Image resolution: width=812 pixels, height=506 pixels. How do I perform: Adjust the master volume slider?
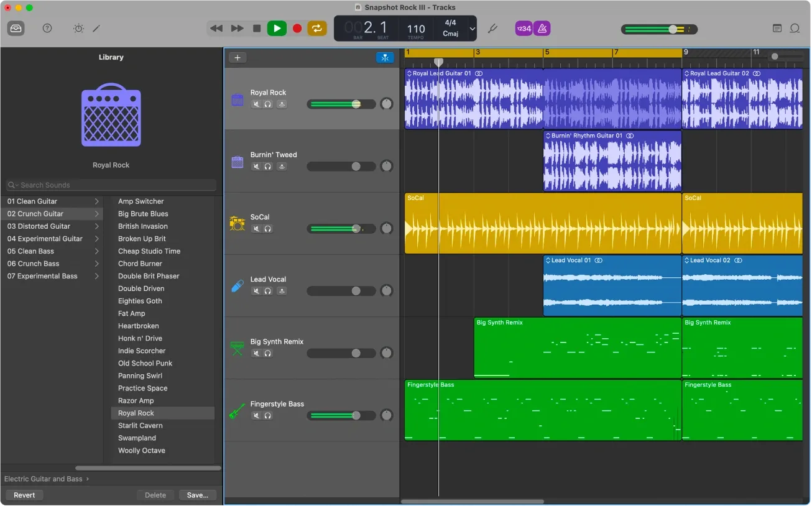coord(673,29)
